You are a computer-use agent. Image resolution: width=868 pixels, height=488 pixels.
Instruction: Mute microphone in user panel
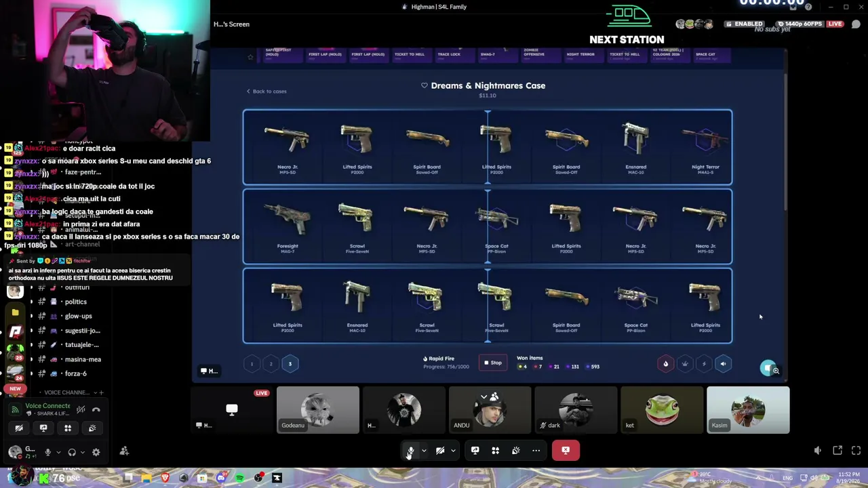pyautogui.click(x=47, y=452)
